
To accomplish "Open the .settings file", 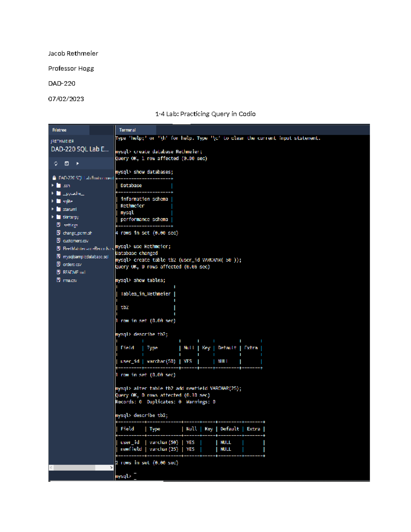I will click(71, 225).
